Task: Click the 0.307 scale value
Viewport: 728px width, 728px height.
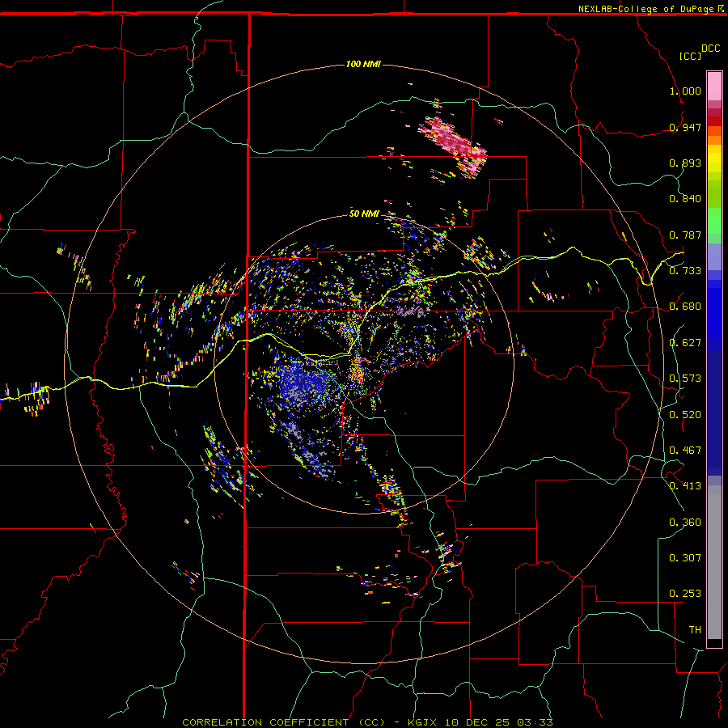Action: point(685,557)
